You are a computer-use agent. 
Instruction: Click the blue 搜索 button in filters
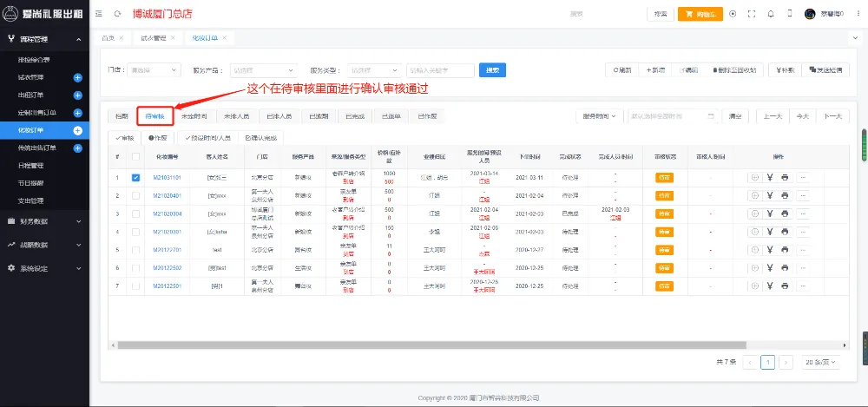(x=492, y=70)
